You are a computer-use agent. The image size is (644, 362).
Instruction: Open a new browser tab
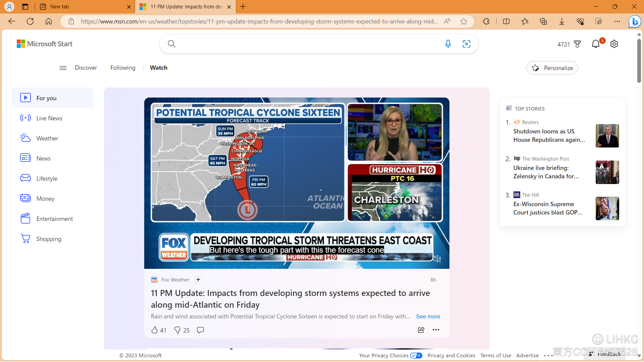point(243,6)
